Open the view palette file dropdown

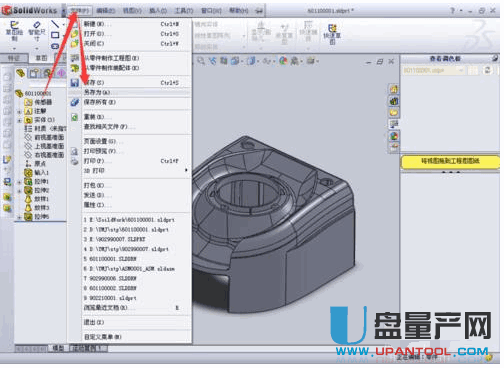click(433, 70)
